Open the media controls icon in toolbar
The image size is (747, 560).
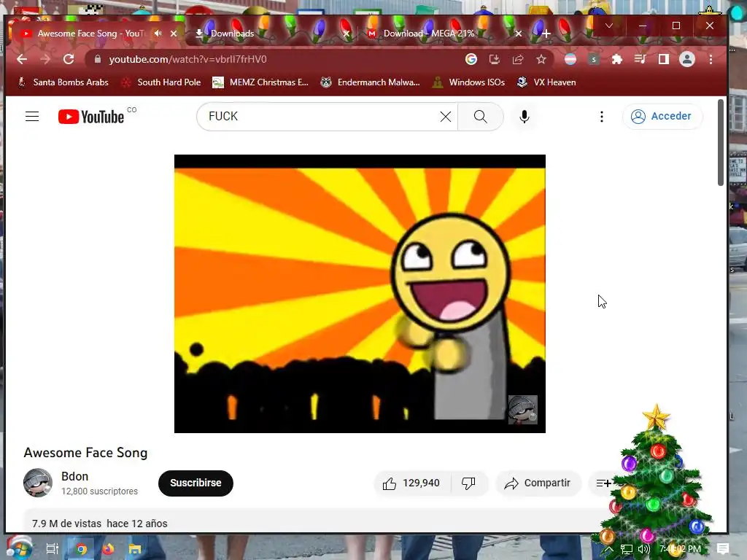[x=640, y=59]
